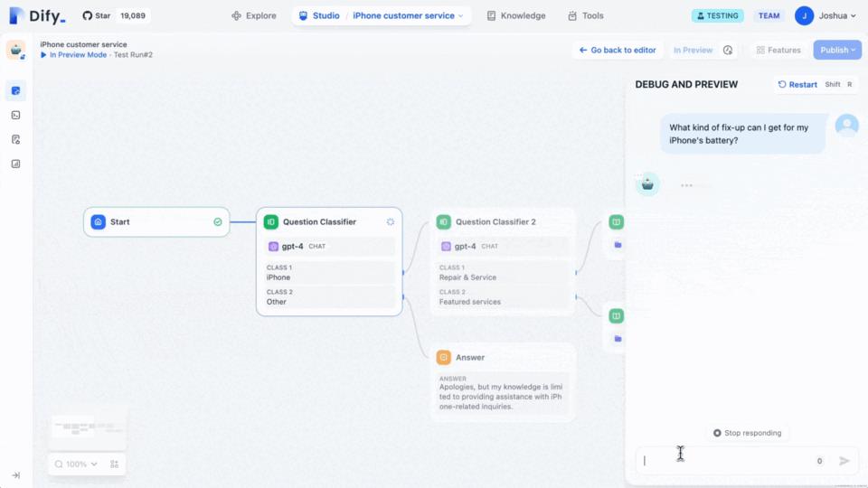The height and width of the screenshot is (488, 868).
Task: Restart the debug conversation
Action: tap(797, 84)
